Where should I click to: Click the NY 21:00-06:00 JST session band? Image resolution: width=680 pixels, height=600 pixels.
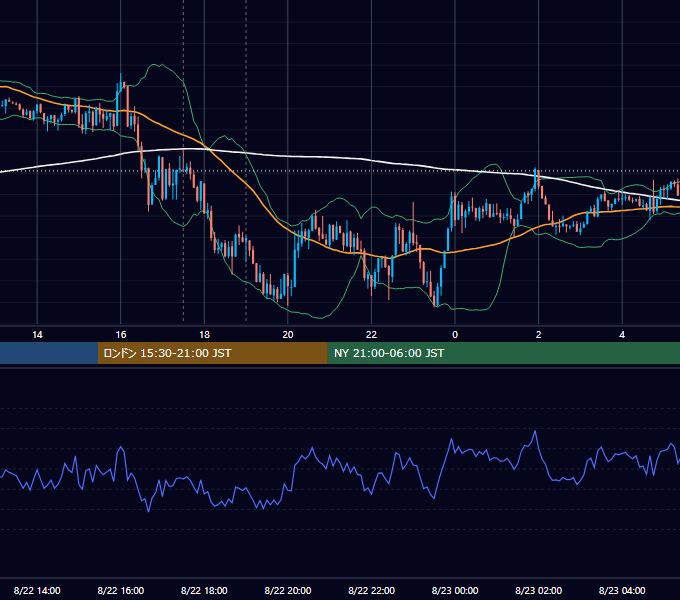pos(503,353)
